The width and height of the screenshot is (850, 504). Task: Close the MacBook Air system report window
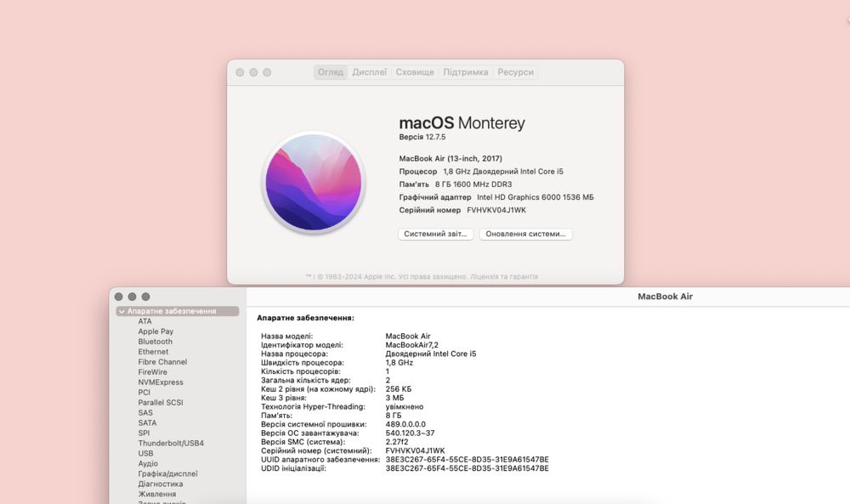[x=119, y=297]
